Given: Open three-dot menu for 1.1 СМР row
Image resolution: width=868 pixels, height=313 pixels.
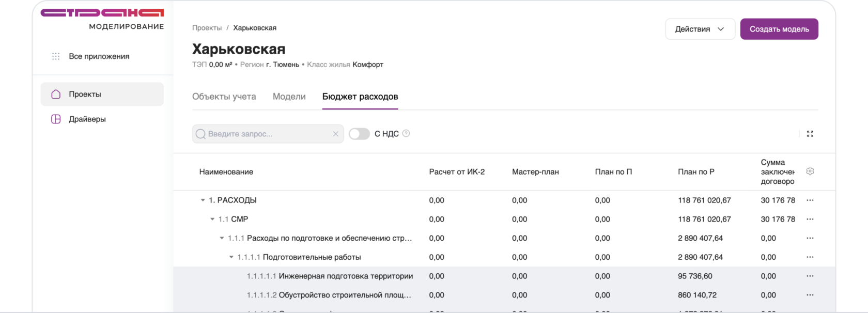Looking at the screenshot, I should click(x=810, y=220).
